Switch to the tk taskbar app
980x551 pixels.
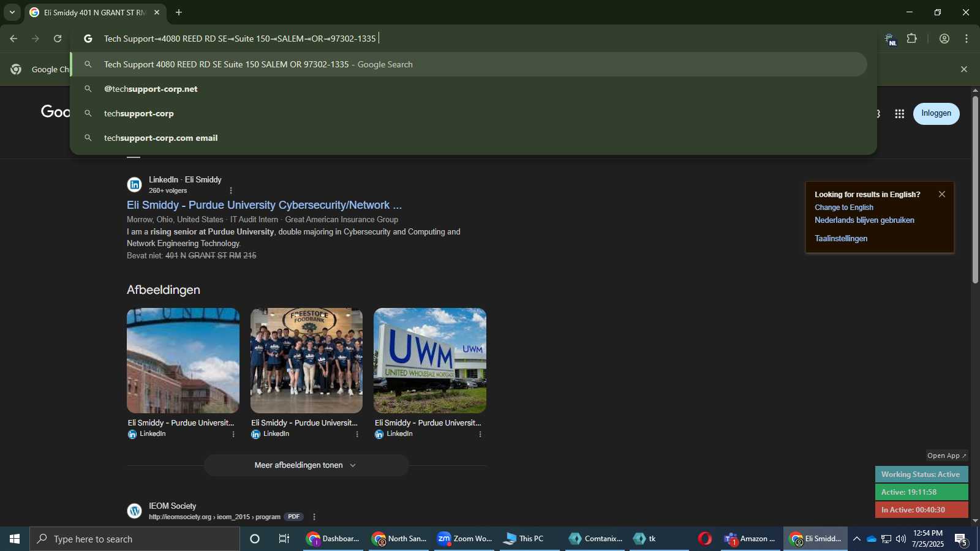659,539
